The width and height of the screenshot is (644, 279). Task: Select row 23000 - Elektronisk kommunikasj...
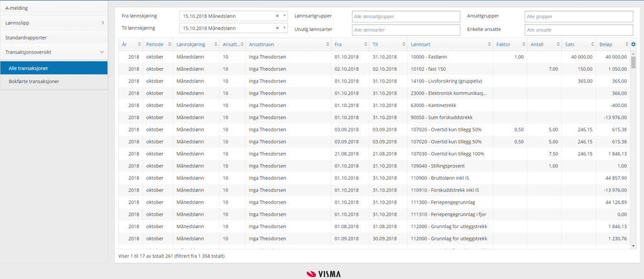pos(374,93)
